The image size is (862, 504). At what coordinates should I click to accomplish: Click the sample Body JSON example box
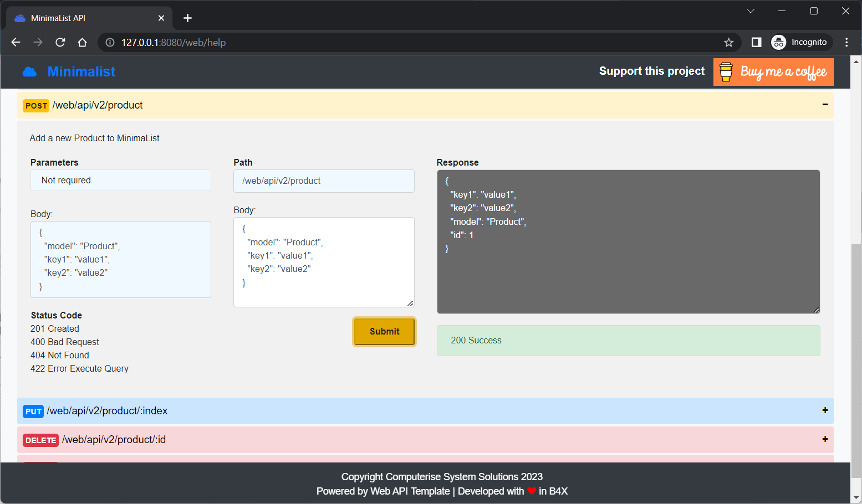tap(121, 259)
